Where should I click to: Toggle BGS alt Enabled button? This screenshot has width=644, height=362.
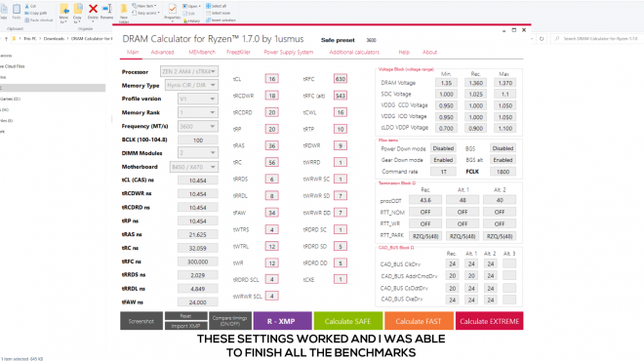coord(503,160)
